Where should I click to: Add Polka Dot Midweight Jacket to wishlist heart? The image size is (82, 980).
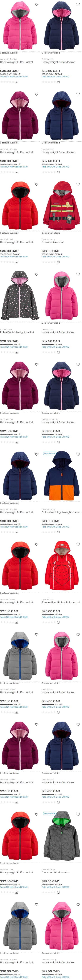coord(37,274)
